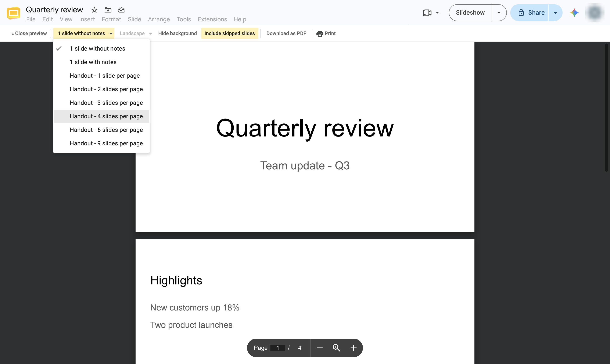Toggle Include skipped slides option
The height and width of the screenshot is (364, 610).
230,33
